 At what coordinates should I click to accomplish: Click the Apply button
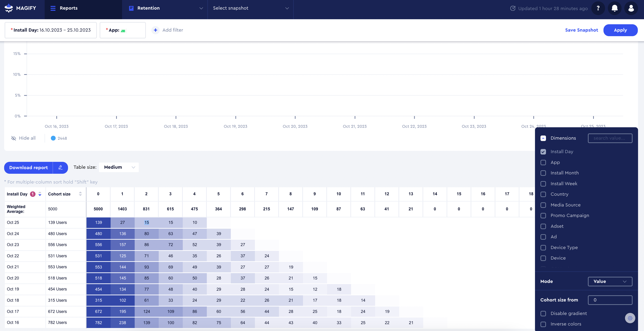(620, 30)
